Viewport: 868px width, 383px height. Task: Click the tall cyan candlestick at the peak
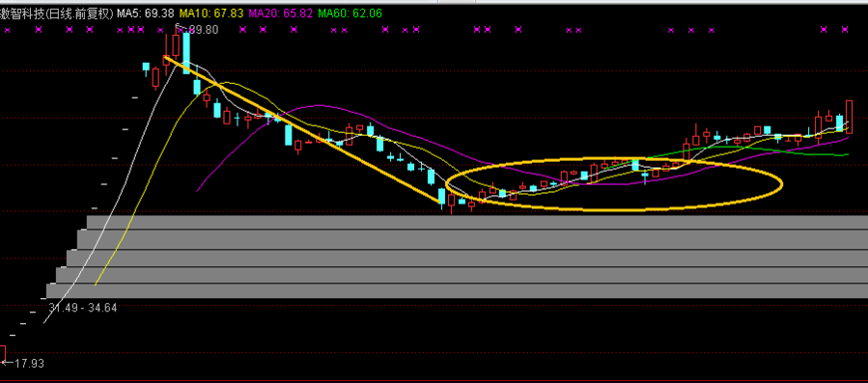point(187,51)
